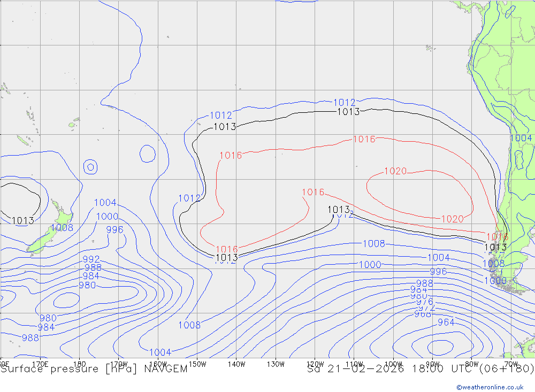Click the lower red 1020 isobar label
This screenshot has width=535, height=392.
(x=453, y=219)
